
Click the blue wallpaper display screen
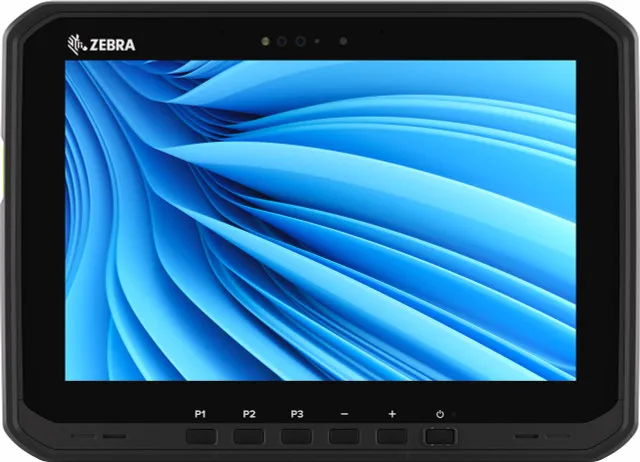click(x=320, y=220)
